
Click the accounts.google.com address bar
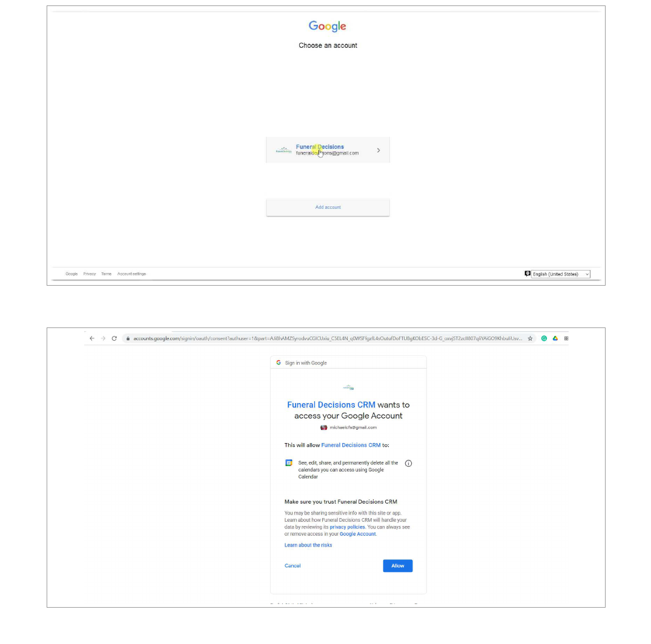[328, 338]
